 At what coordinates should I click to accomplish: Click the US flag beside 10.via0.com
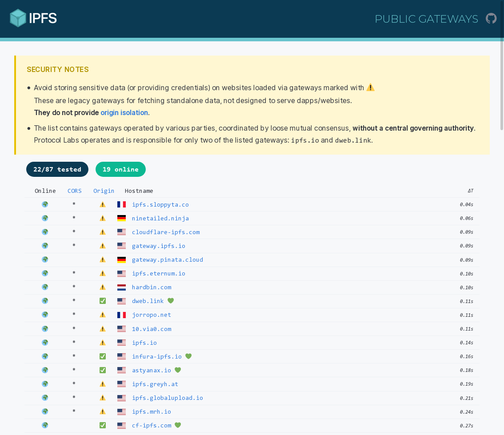tap(121, 329)
